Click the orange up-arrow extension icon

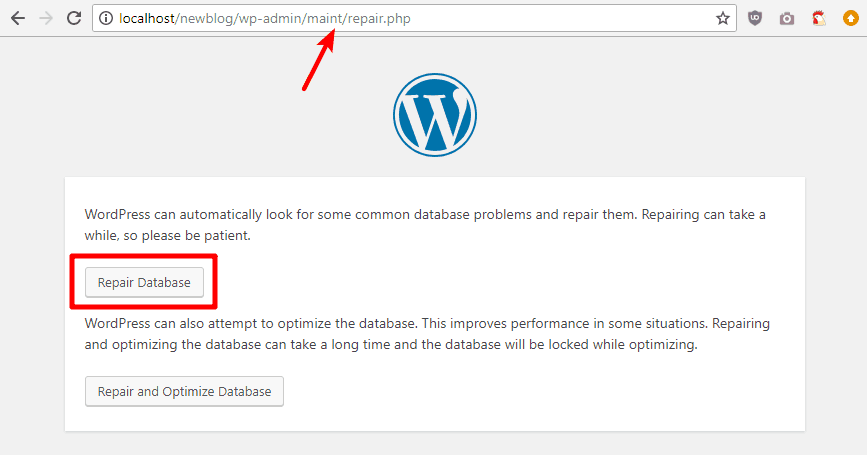pos(850,18)
